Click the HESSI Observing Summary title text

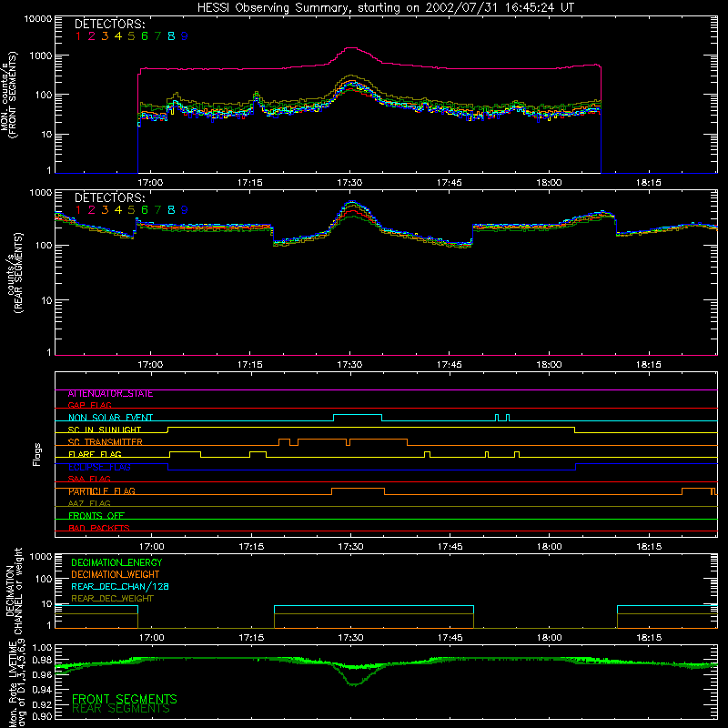tap(385, 8)
